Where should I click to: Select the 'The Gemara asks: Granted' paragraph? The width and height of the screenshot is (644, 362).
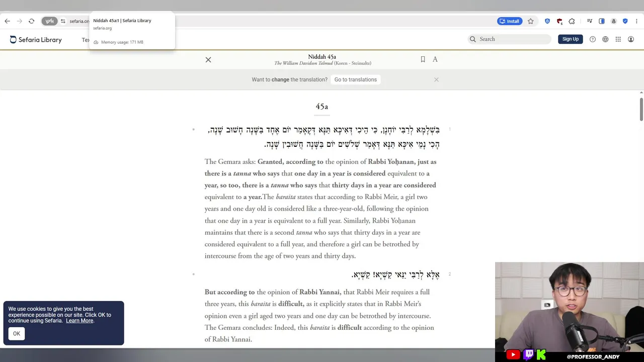pos(321,209)
